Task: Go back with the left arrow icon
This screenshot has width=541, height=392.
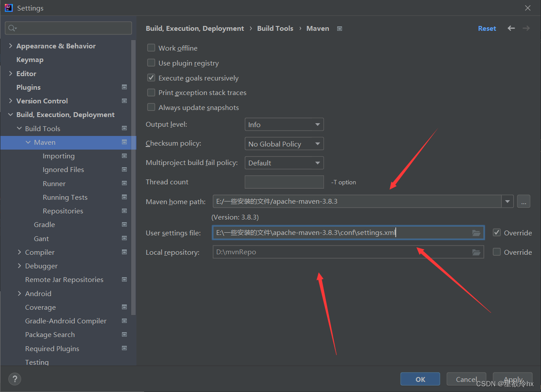Action: (x=511, y=28)
